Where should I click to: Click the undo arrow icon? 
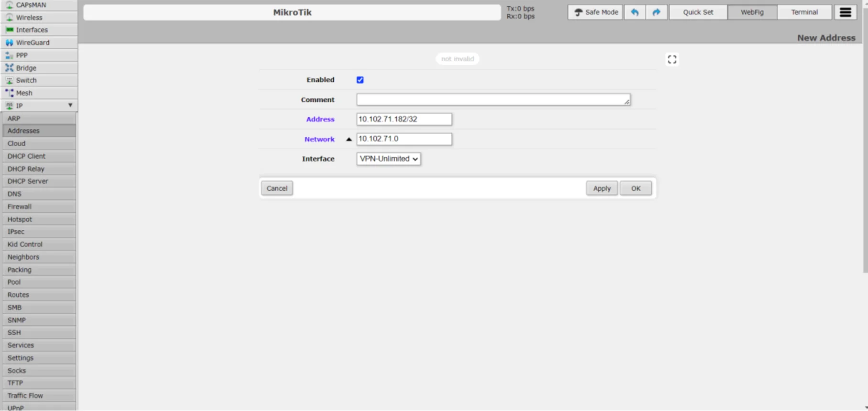pyautogui.click(x=634, y=12)
